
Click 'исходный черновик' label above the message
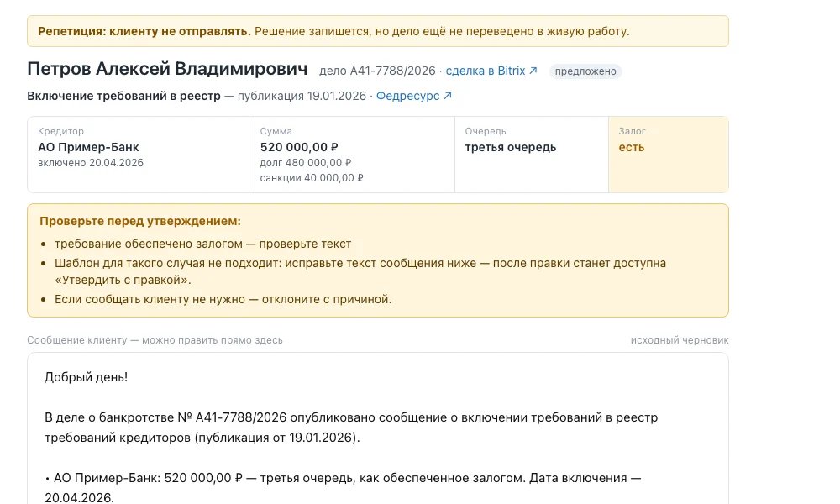coord(680,340)
